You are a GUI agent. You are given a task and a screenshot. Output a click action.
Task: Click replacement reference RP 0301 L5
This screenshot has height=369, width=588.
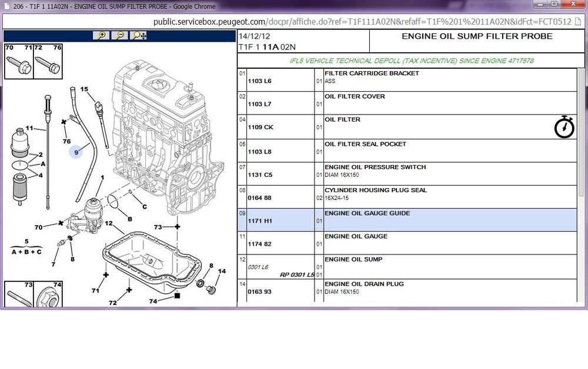297,274
